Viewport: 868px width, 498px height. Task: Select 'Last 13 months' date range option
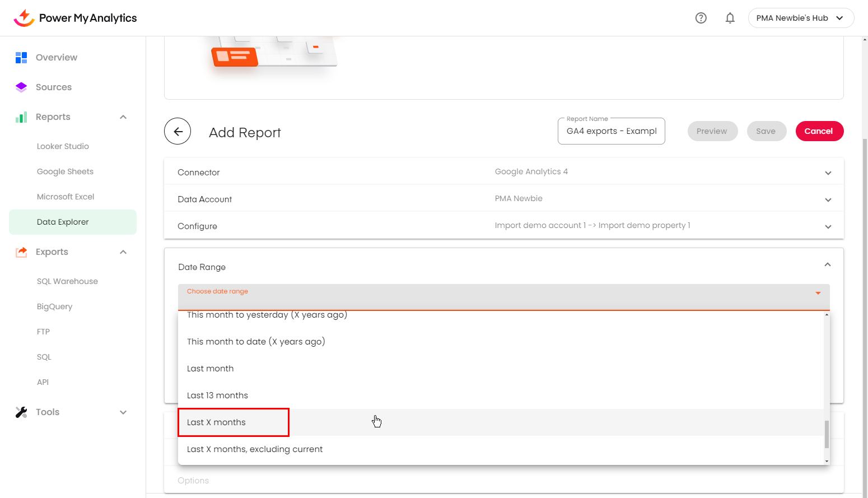(x=218, y=395)
